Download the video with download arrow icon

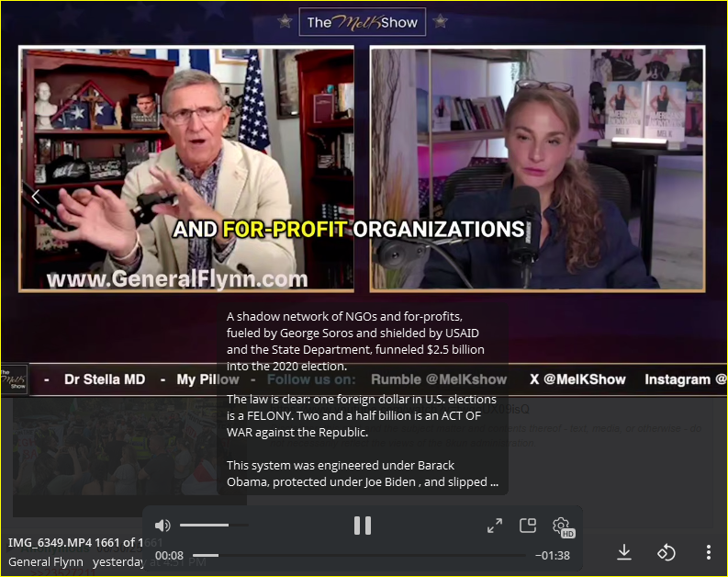[x=624, y=552]
